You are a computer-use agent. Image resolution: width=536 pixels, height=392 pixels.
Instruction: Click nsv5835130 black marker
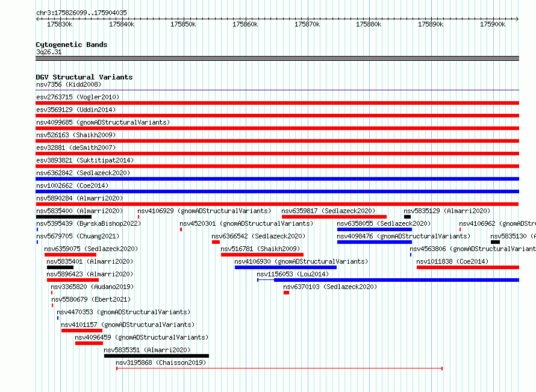[495, 242]
